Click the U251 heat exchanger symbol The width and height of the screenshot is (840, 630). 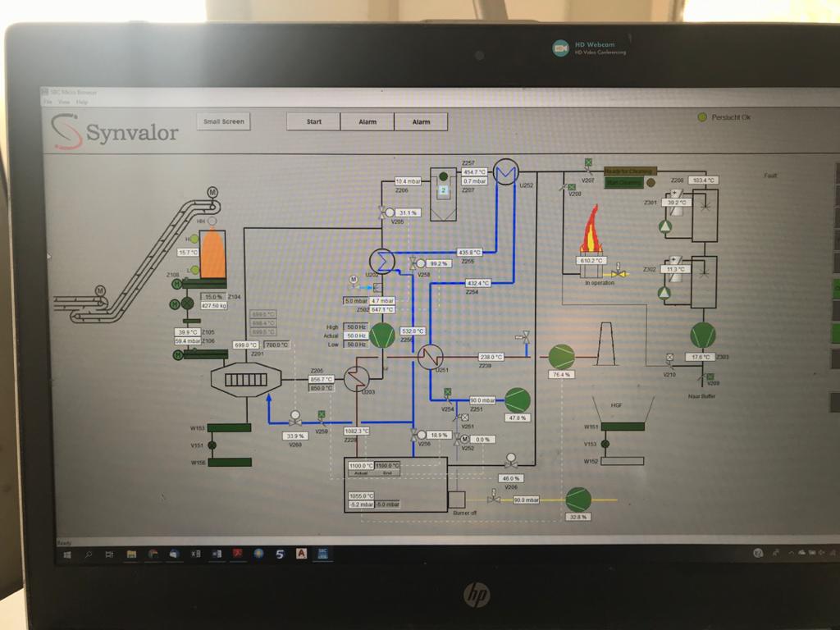431,357
